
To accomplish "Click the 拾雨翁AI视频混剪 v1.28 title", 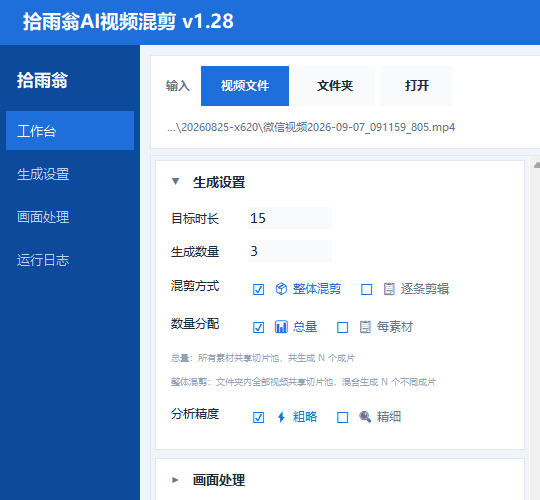I will pos(128,21).
